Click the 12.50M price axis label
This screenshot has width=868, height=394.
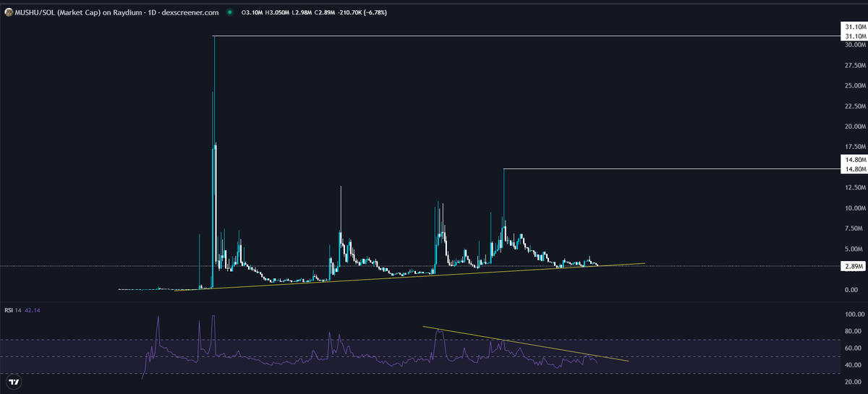click(x=855, y=188)
